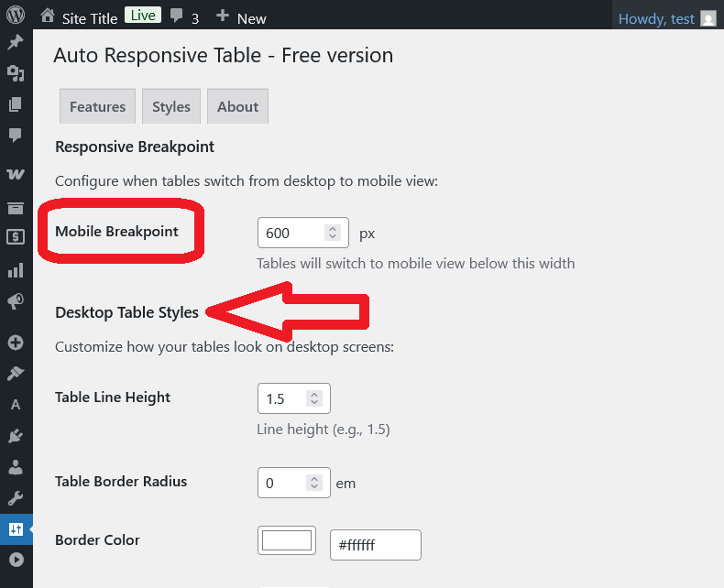Open the megaphone Marketing sidebar icon

16,301
